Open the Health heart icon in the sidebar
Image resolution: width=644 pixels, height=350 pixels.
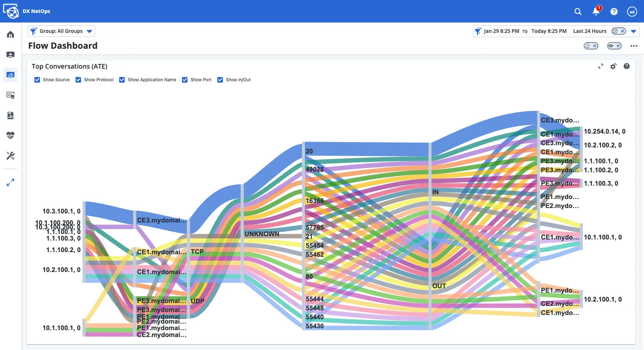click(10, 135)
